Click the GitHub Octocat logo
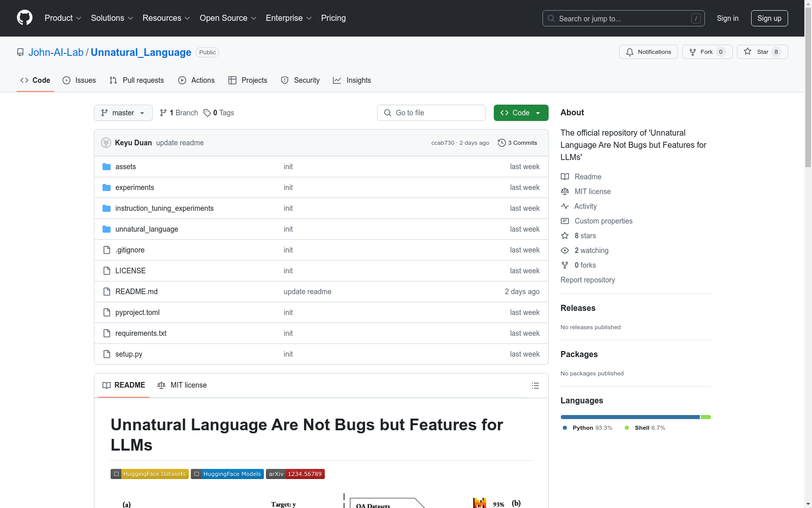 (24, 18)
